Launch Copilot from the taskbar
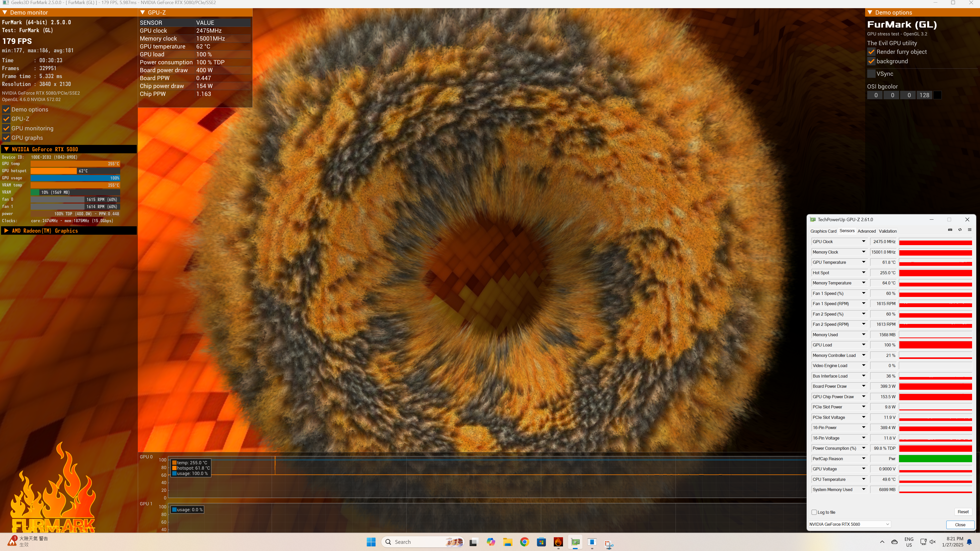980x551 pixels. point(491,542)
